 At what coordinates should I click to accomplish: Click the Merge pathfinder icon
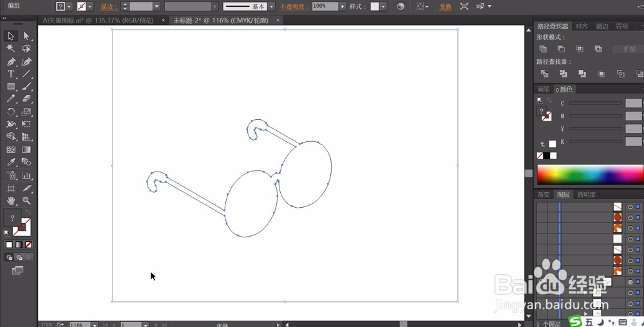582,74
